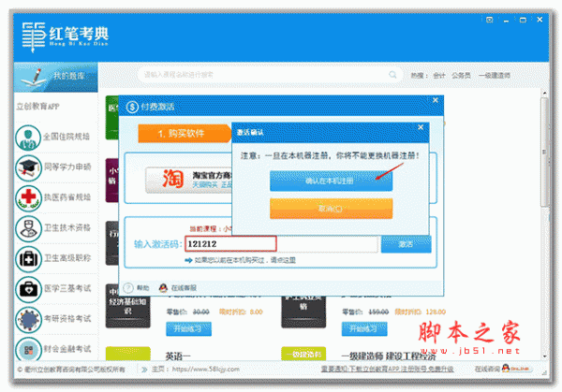Click the 同等学力申硕 graduation cap icon
Image resolution: width=562 pixels, height=392 pixels.
tap(28, 167)
